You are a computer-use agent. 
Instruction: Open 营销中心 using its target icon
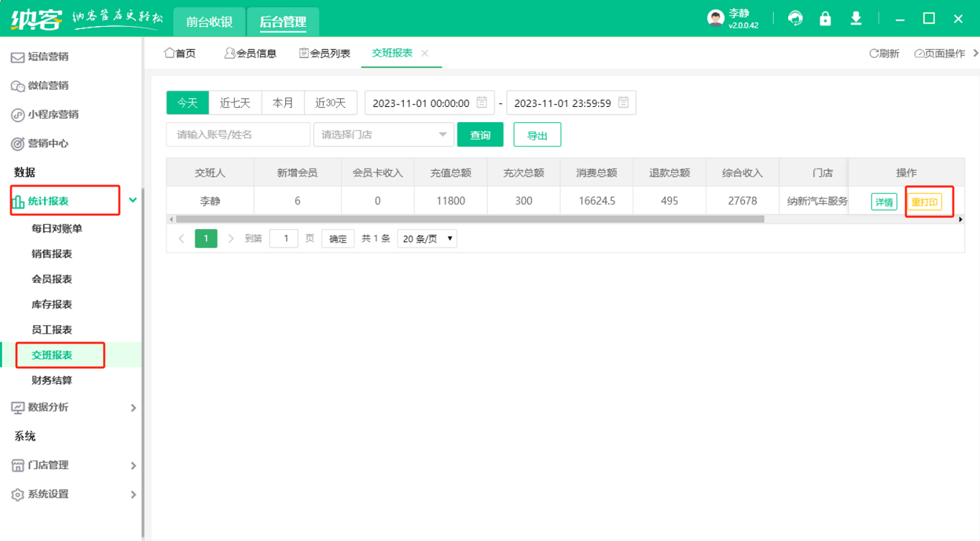(17, 143)
